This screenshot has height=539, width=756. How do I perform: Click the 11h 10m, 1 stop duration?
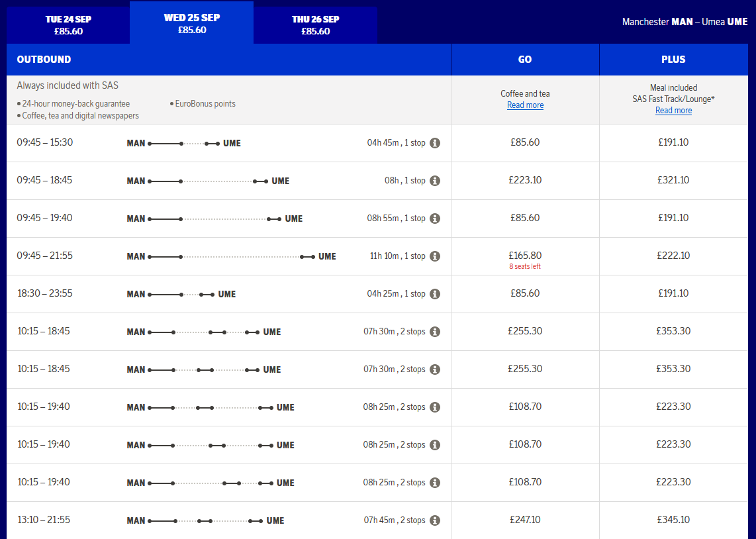coord(398,256)
